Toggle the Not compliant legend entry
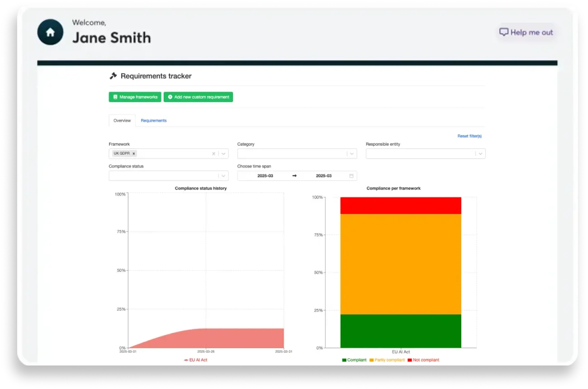Screen dimensions: 588x389 pos(423,360)
